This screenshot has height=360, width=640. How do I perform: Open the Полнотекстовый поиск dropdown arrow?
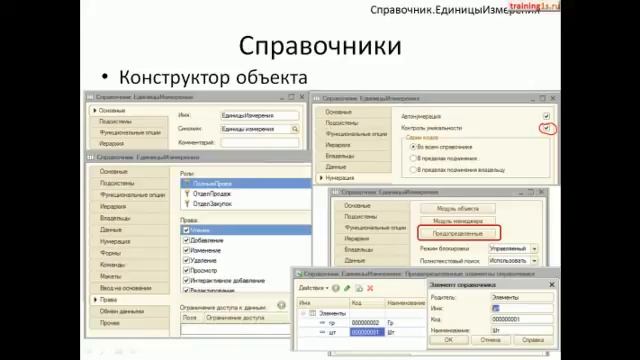534,260
